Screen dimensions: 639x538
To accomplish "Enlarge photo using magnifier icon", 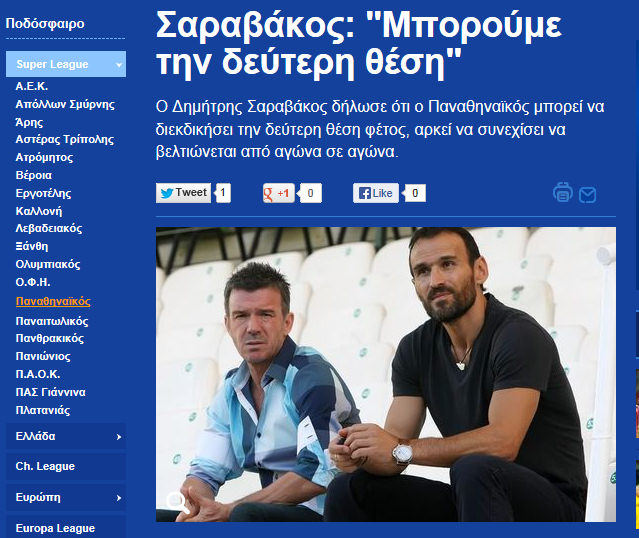I will 178,502.
